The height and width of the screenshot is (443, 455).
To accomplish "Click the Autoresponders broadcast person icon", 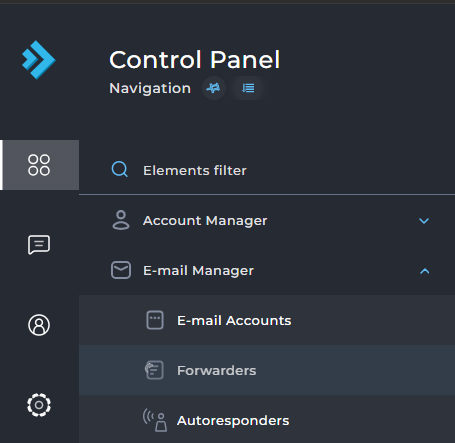I will point(155,420).
